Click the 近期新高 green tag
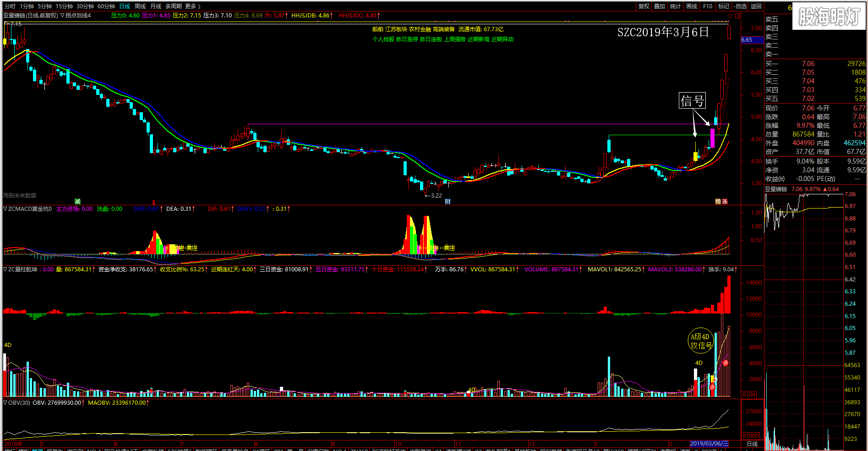Screen dimensions: 868x451 [x=478, y=39]
